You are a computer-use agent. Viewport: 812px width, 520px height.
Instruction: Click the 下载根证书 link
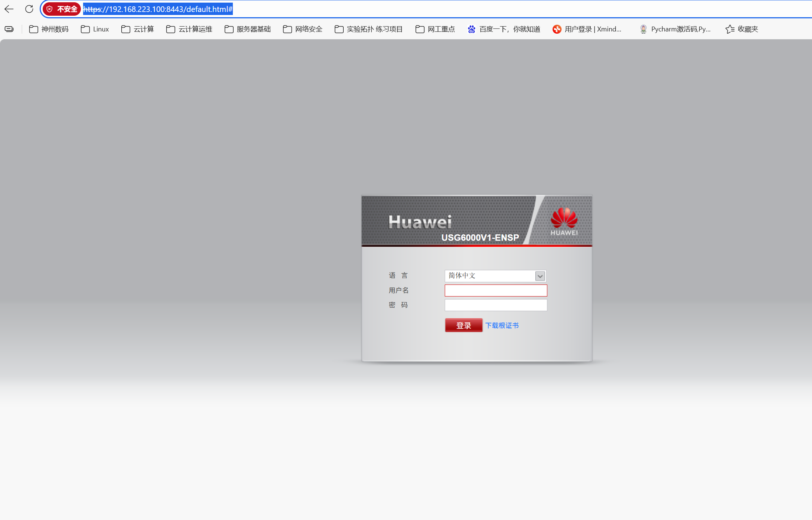502,325
